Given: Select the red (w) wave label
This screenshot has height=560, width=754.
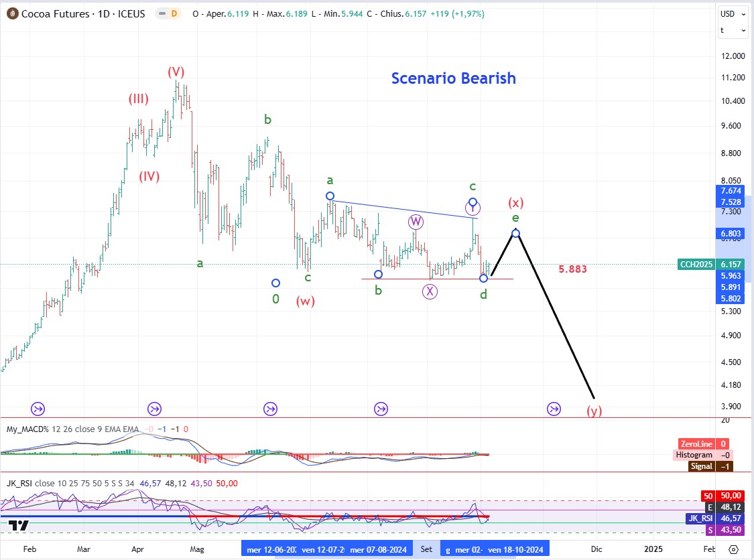Looking at the screenshot, I should pos(306,301).
